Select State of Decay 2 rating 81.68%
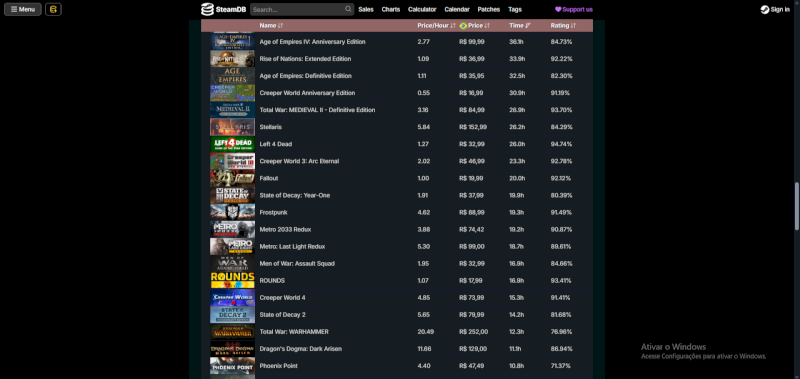 561,315
